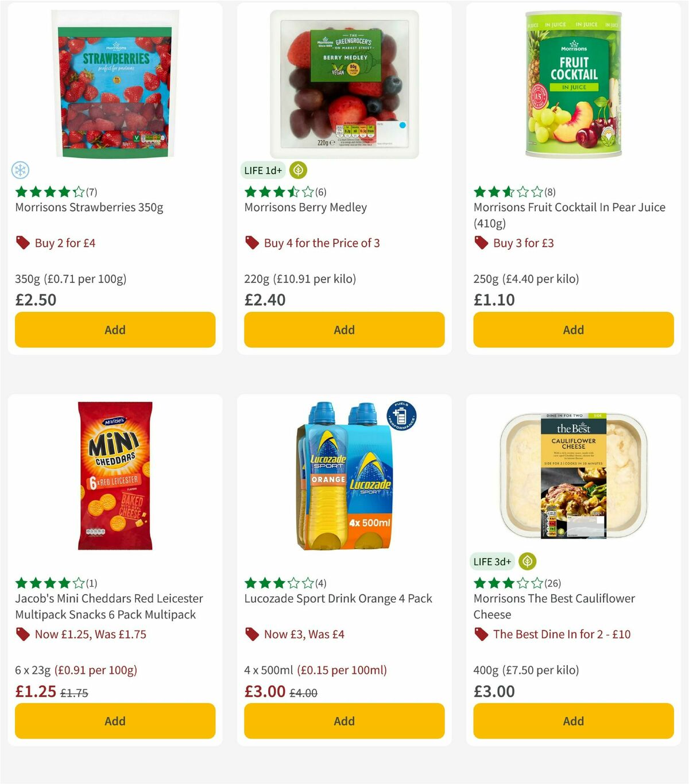
Task: Click the frozen snowflake icon on Morrisons Strawberries
Action: click(x=21, y=170)
